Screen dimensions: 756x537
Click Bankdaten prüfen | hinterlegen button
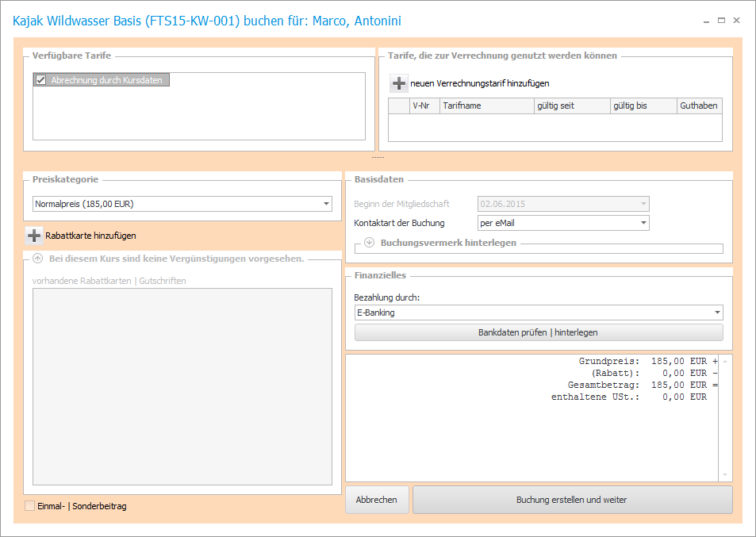pyautogui.click(x=539, y=332)
